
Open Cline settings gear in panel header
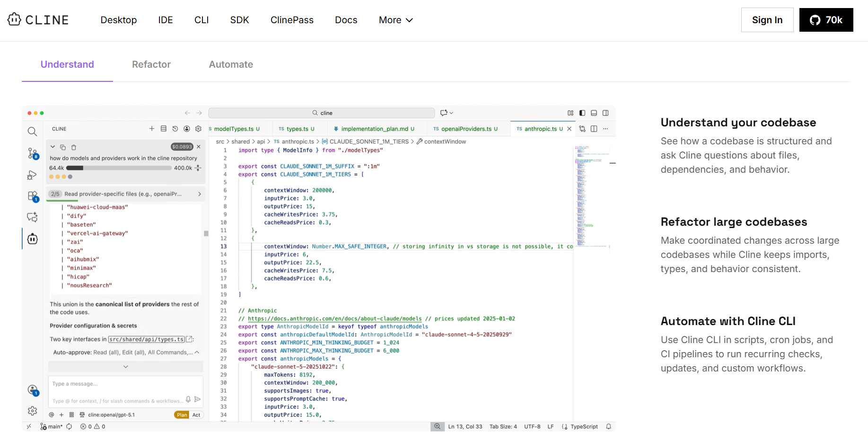(x=198, y=129)
